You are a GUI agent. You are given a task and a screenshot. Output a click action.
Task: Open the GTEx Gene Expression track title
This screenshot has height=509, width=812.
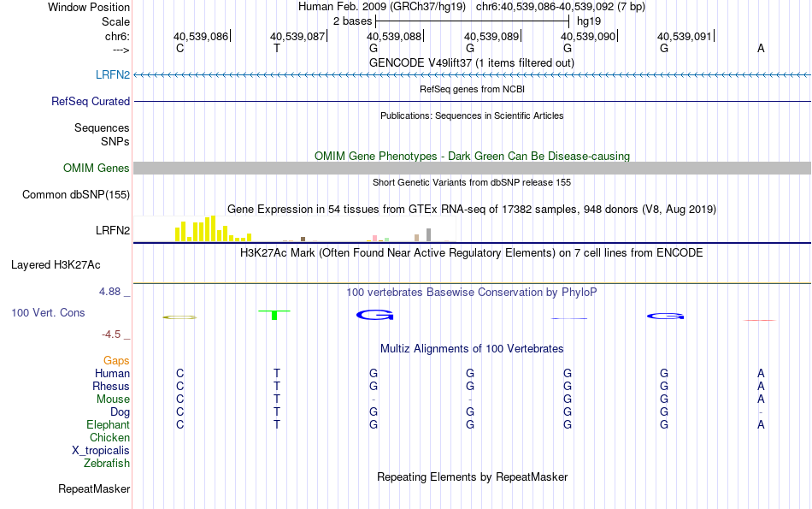(x=472, y=210)
